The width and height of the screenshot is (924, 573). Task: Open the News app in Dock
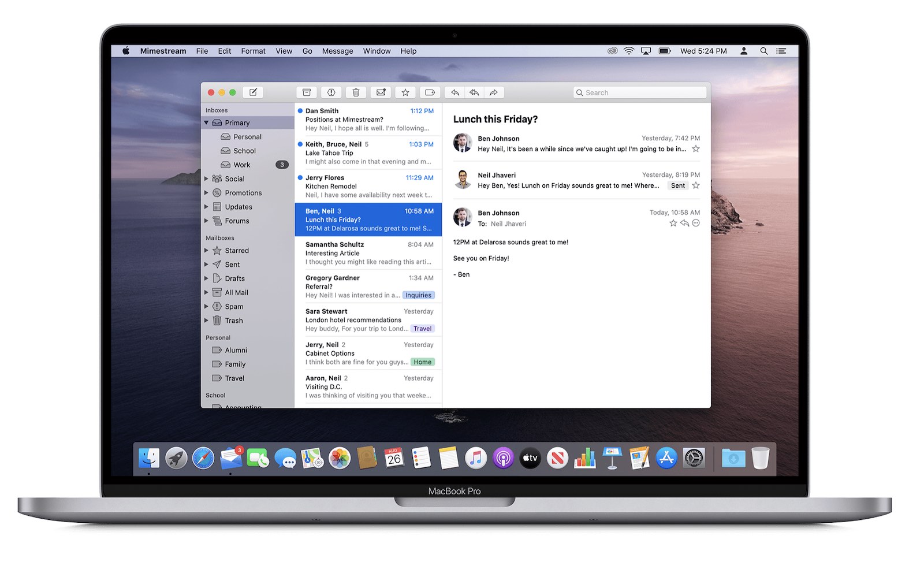(x=557, y=459)
